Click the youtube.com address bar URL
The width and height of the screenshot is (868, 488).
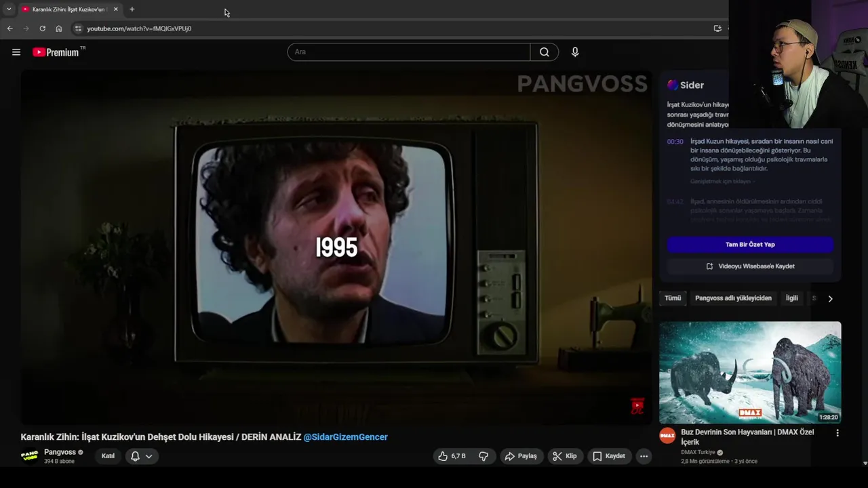point(139,28)
